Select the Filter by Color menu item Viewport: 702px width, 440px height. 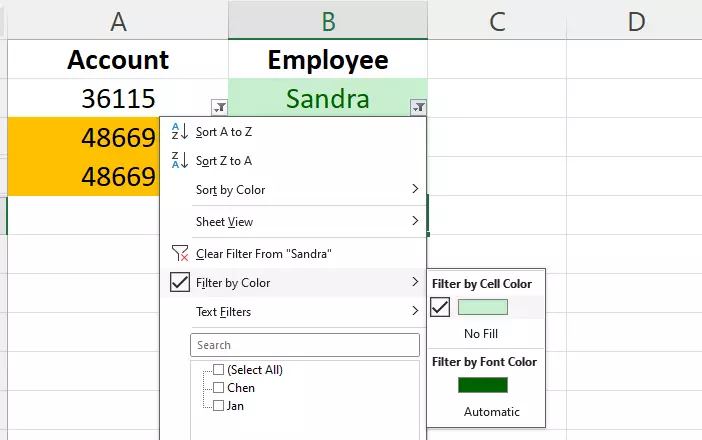[x=233, y=283]
